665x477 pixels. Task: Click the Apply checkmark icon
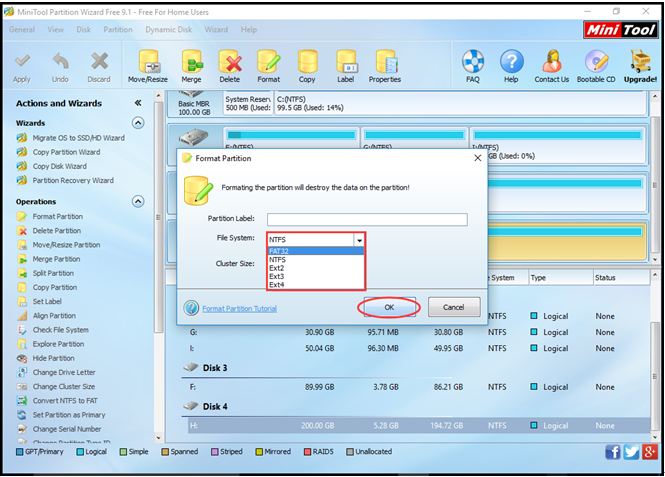click(x=22, y=62)
